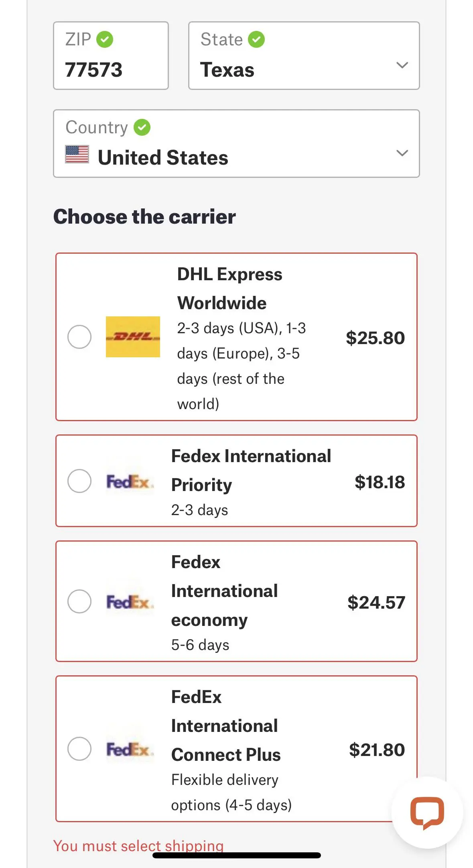Expand the State dropdown chevron

402,65
